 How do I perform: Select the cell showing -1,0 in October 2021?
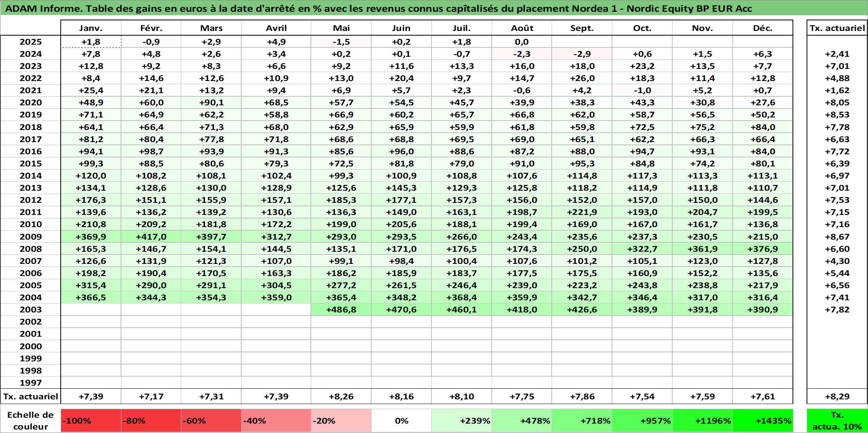tap(642, 90)
